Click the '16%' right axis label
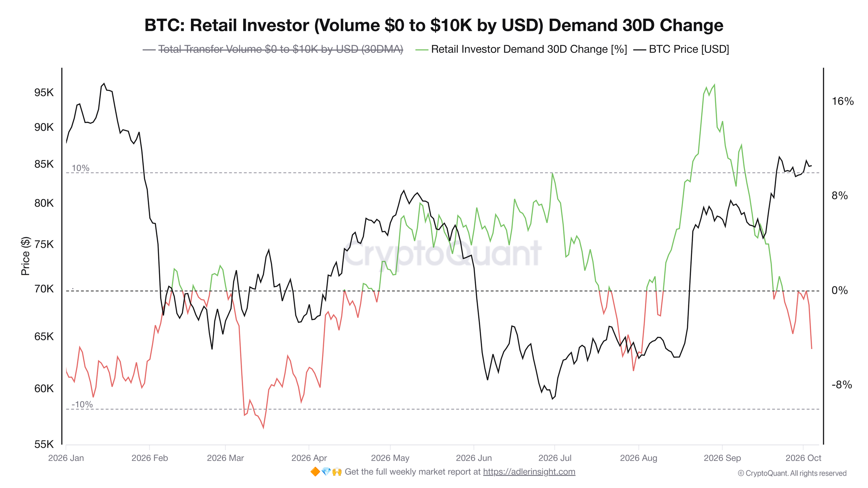The height and width of the screenshot is (488, 868). coord(843,101)
